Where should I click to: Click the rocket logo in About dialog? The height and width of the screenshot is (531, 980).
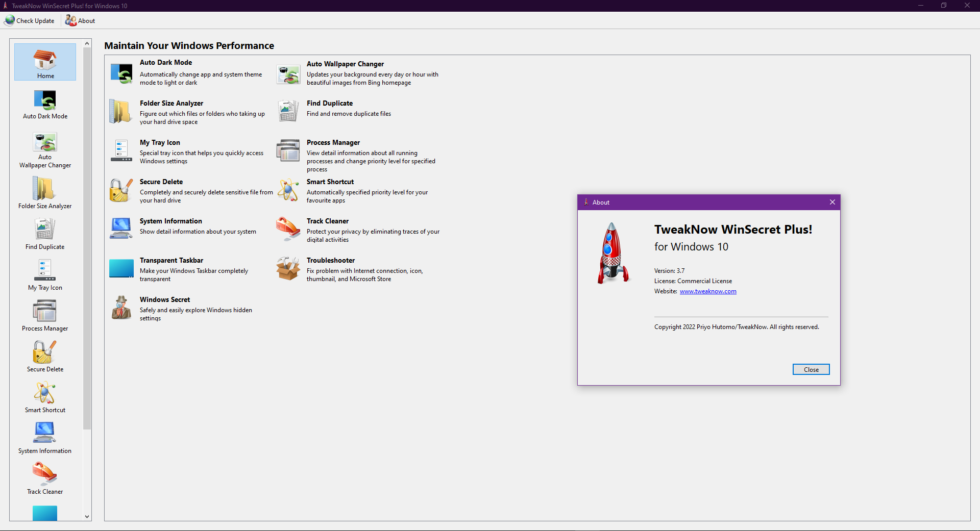click(x=613, y=253)
